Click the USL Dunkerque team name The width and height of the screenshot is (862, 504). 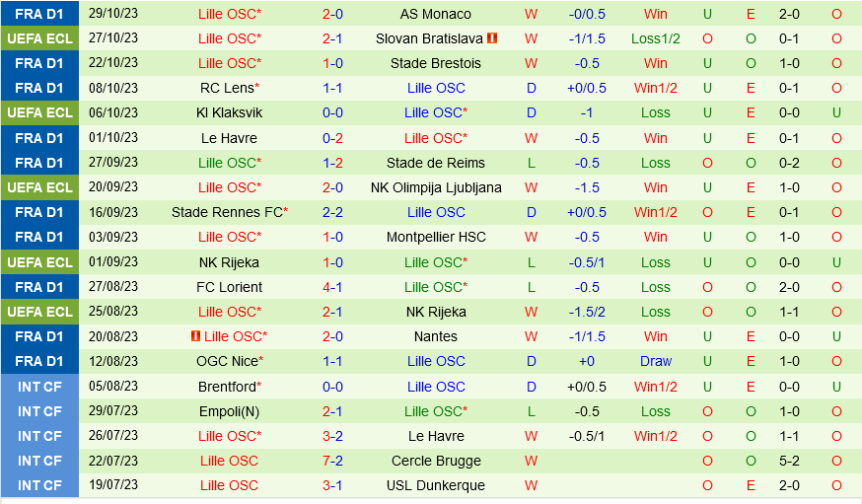click(435, 485)
